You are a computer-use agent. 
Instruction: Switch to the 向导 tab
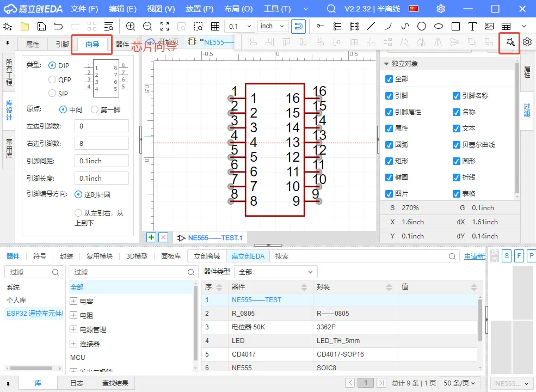pos(92,44)
